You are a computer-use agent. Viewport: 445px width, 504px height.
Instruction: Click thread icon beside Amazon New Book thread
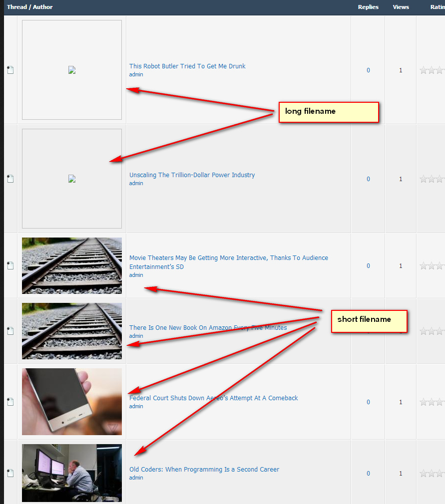click(10, 331)
